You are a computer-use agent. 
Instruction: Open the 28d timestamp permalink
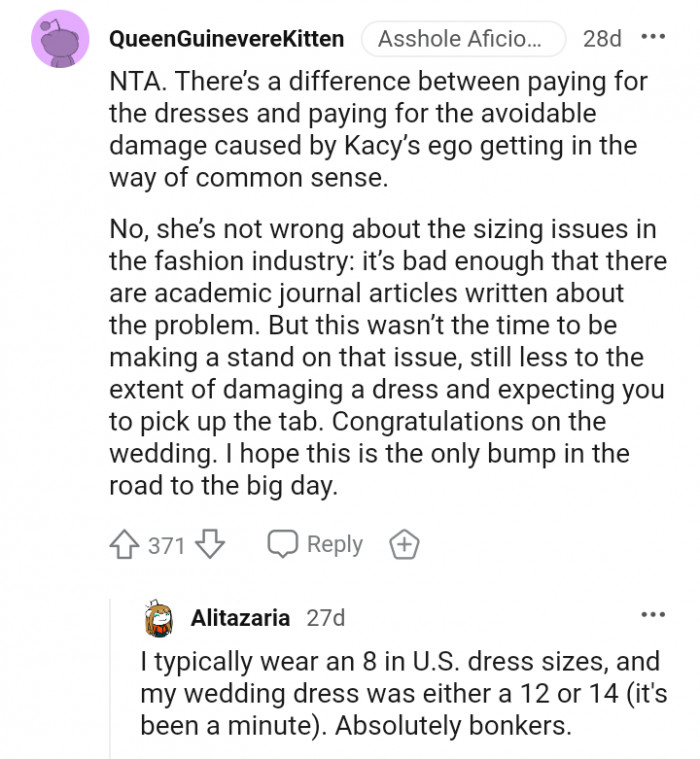(602, 39)
